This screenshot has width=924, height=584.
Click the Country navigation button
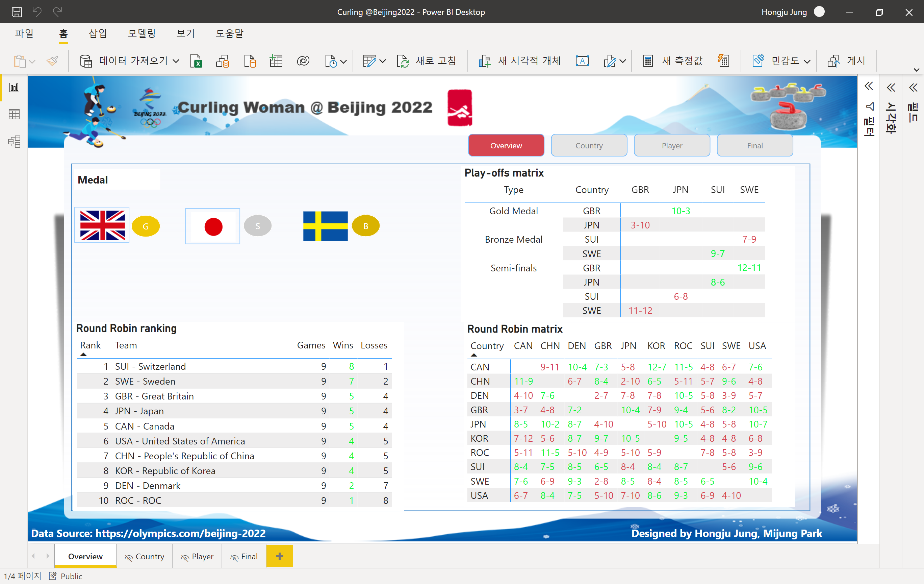(589, 146)
